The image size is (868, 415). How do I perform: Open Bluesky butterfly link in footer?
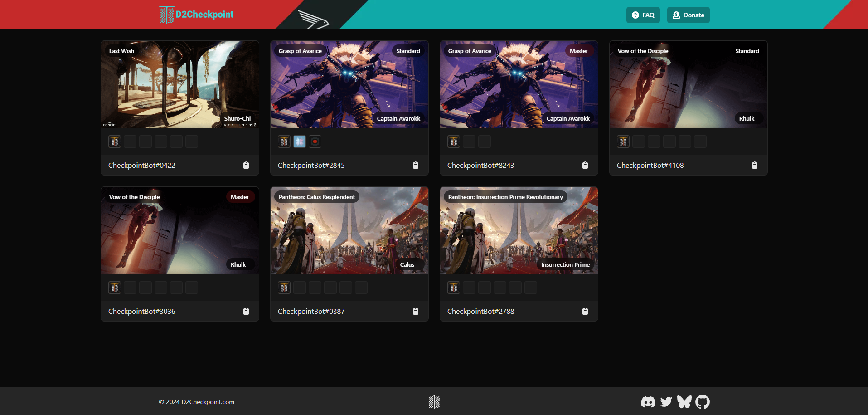point(684,402)
